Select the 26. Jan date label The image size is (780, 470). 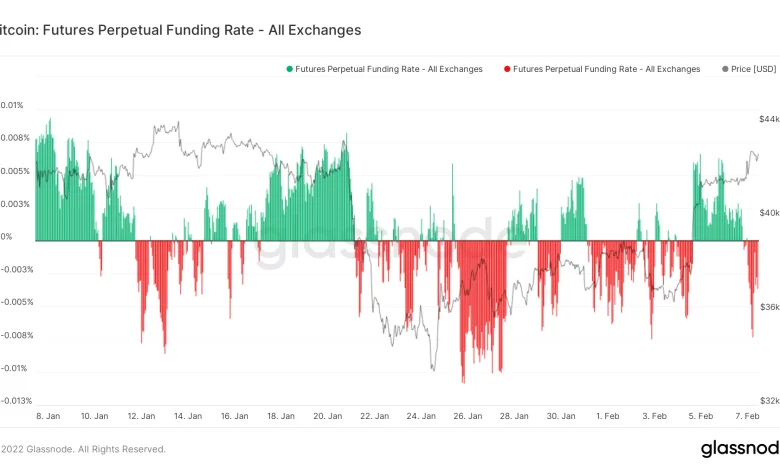pos(468,415)
